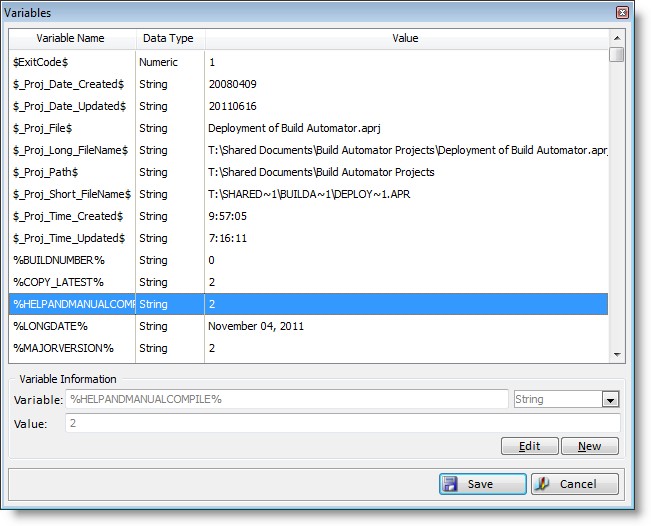This screenshot has width=651, height=526.
Task: Click the Save button
Action: tap(482, 484)
